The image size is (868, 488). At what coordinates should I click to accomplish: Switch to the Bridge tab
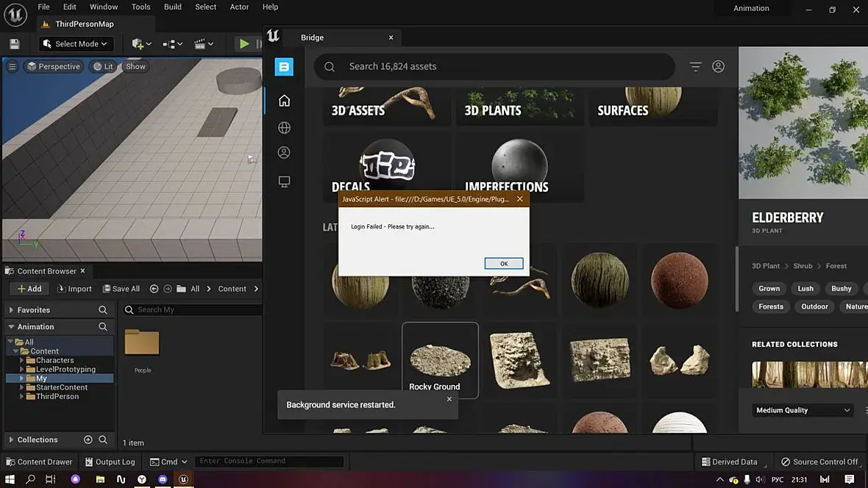pyautogui.click(x=312, y=37)
